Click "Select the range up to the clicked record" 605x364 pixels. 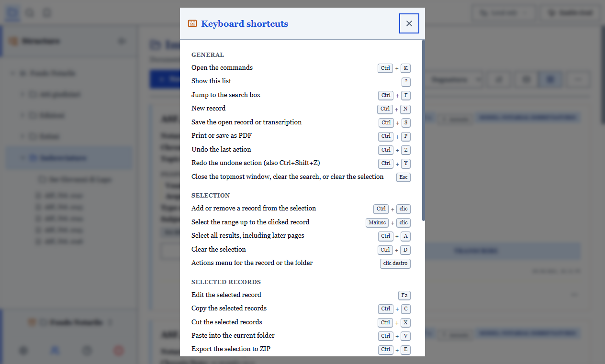pyautogui.click(x=250, y=222)
